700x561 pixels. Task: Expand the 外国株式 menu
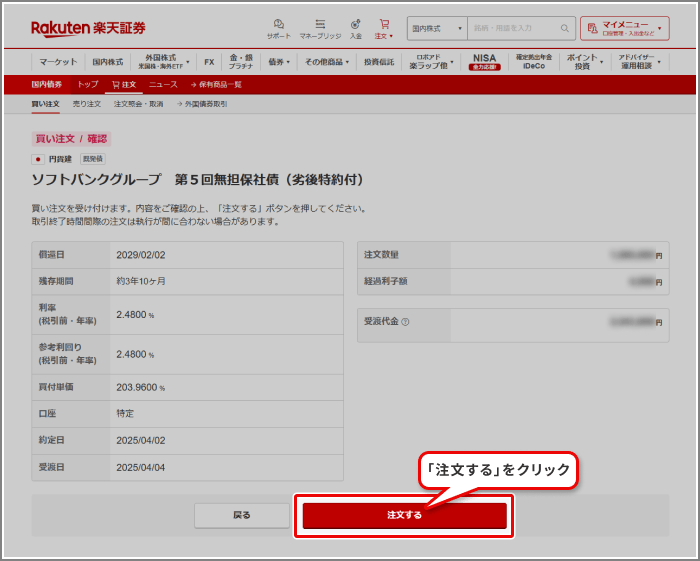point(163,62)
